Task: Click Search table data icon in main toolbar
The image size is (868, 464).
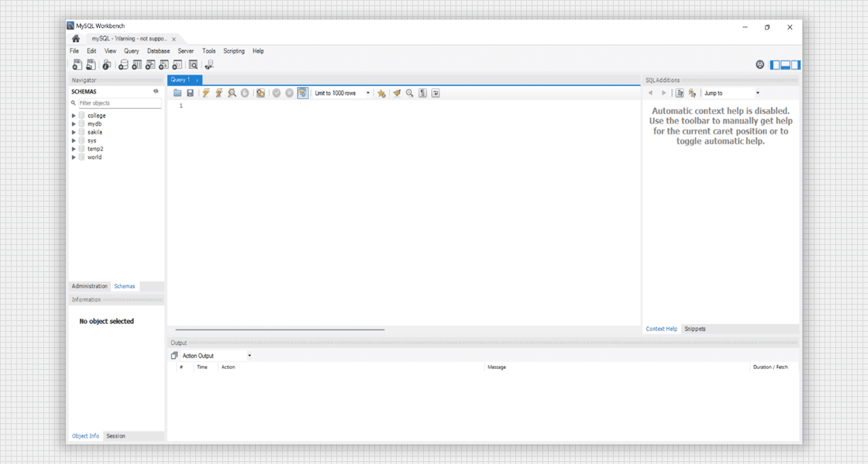Action: tap(193, 65)
